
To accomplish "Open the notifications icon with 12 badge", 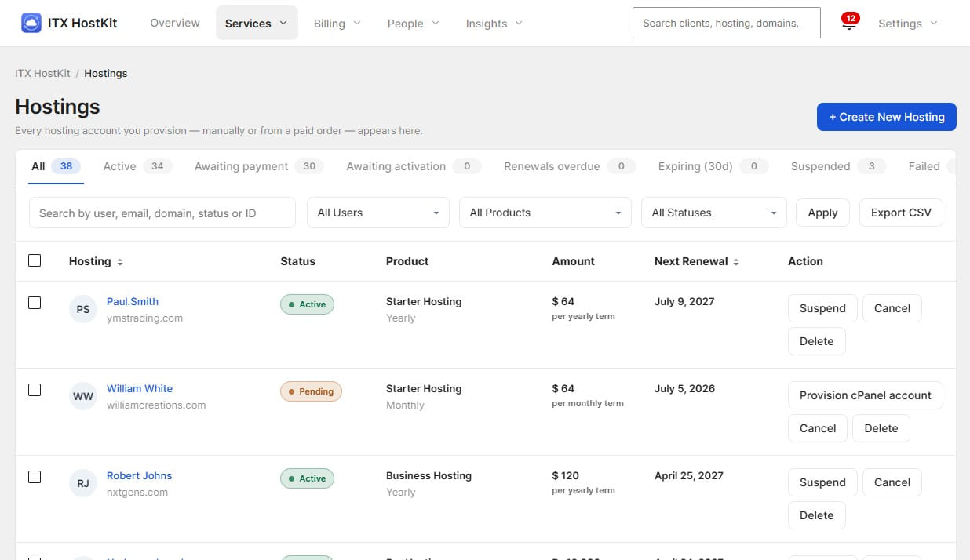I will pos(848,23).
